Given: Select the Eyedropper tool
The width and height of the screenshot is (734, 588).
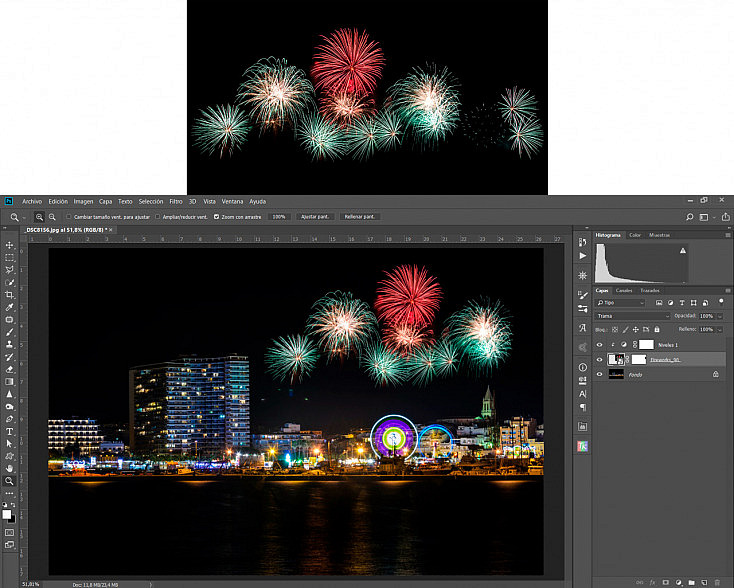Looking at the screenshot, I should tap(9, 307).
